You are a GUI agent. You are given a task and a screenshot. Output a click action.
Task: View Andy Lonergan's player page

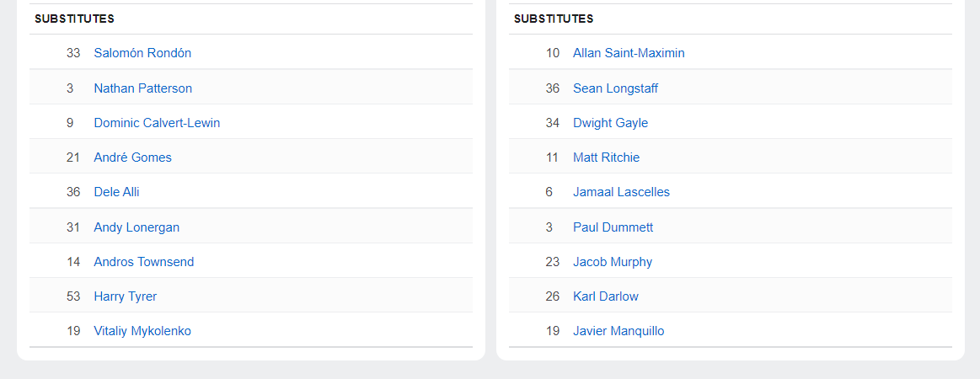point(137,227)
